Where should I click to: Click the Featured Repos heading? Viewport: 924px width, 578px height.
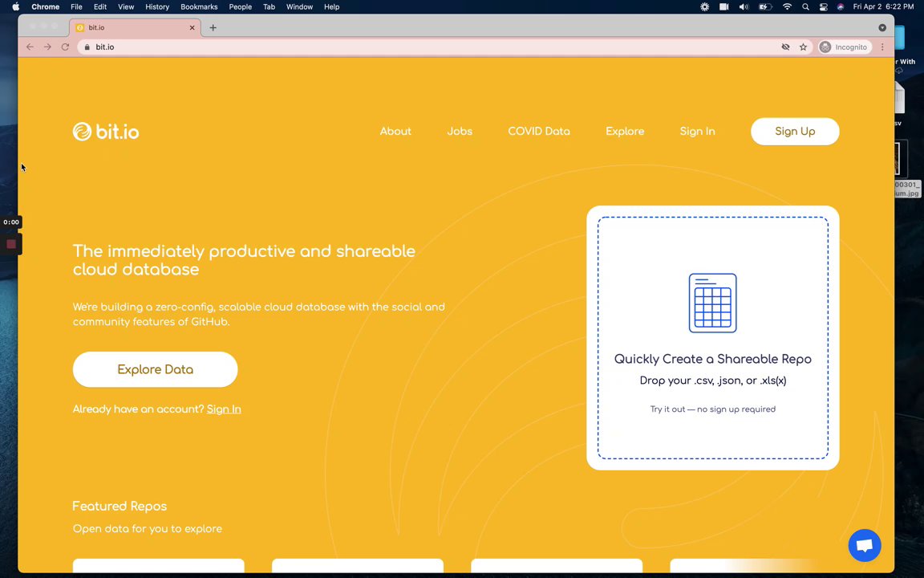pyautogui.click(x=120, y=506)
